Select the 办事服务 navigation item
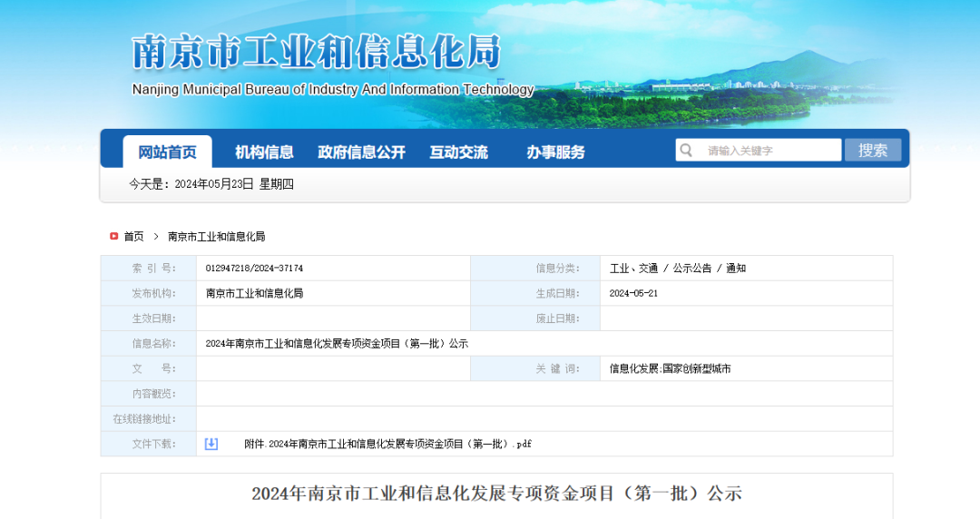 pyautogui.click(x=555, y=152)
